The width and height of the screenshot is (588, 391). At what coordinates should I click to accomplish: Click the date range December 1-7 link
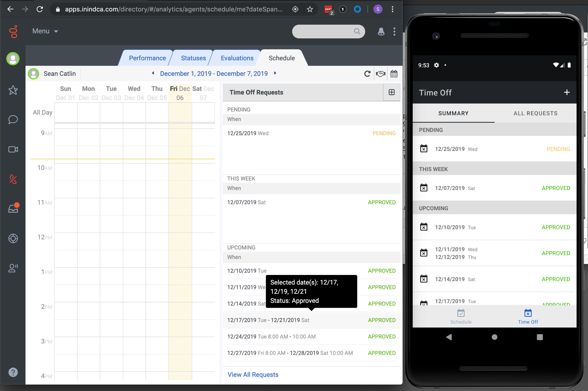pyautogui.click(x=214, y=74)
